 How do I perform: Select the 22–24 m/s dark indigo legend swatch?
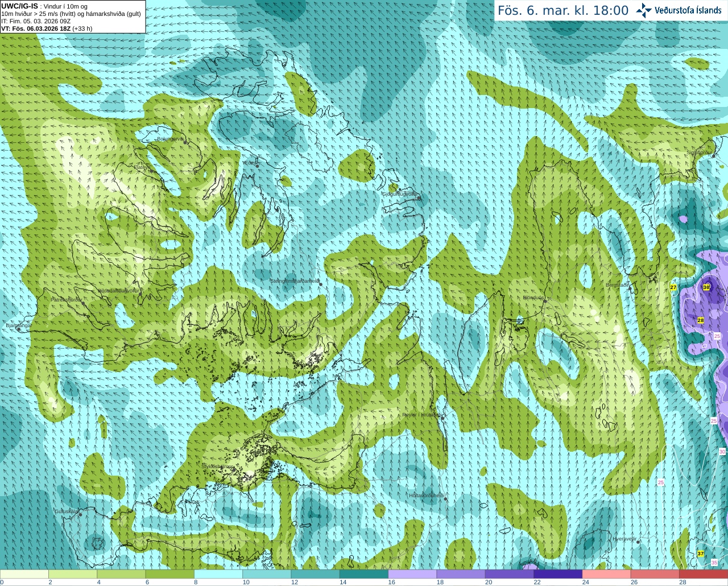[x=558, y=574]
